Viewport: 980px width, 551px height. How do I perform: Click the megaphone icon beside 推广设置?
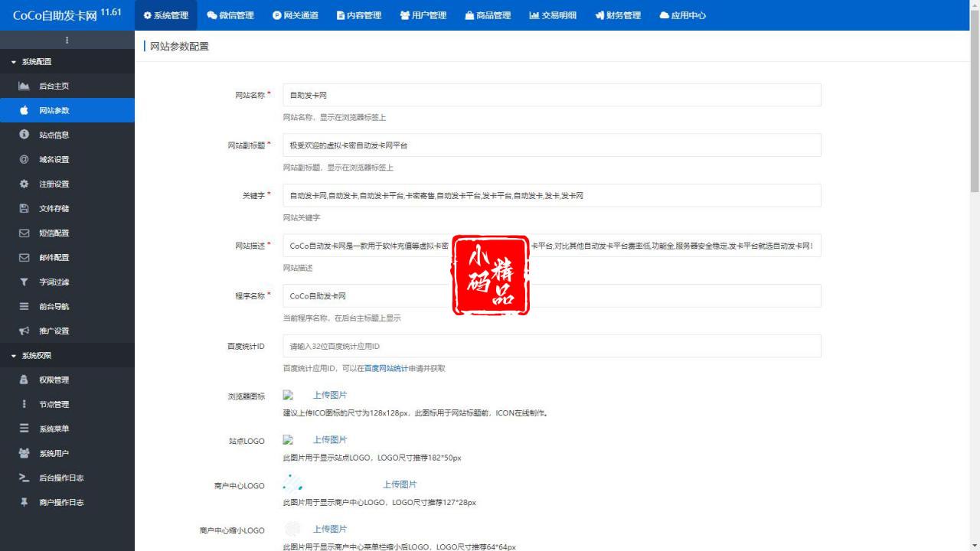click(24, 331)
